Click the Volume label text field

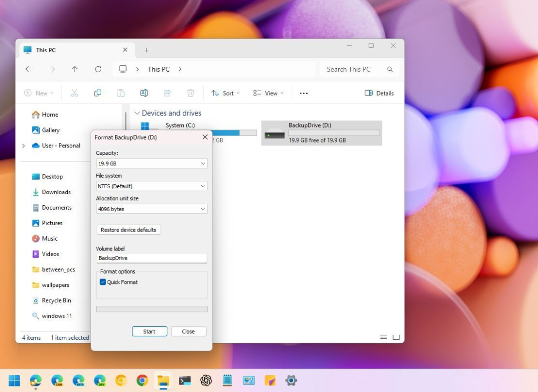pyautogui.click(x=151, y=258)
